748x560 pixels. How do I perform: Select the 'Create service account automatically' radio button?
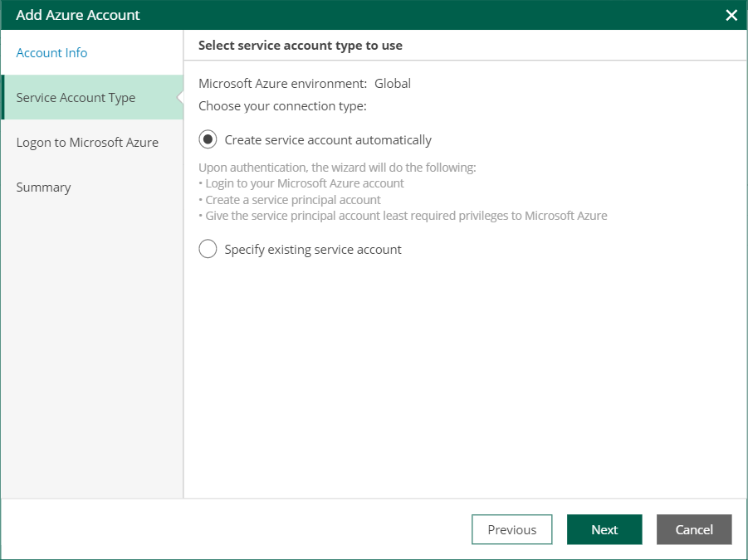coord(208,139)
